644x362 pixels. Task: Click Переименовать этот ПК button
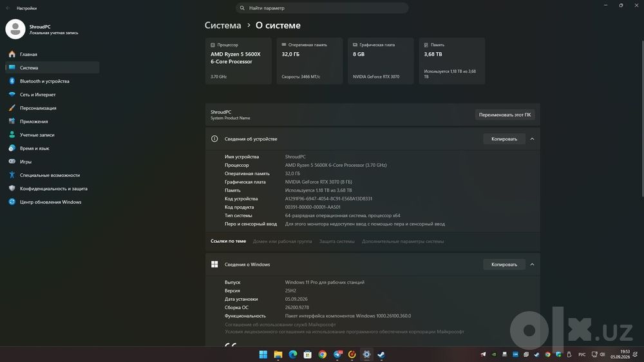coord(505,115)
